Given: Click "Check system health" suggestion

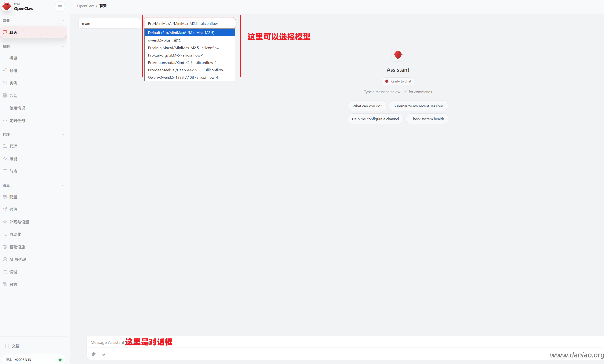Looking at the screenshot, I should click(x=427, y=119).
